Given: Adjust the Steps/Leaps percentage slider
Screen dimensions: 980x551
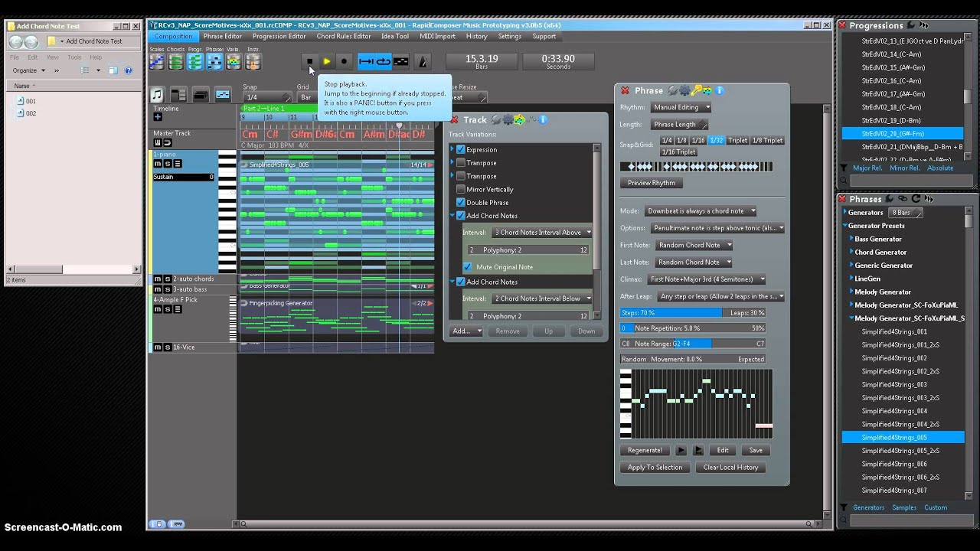Looking at the screenshot, I should (693, 313).
